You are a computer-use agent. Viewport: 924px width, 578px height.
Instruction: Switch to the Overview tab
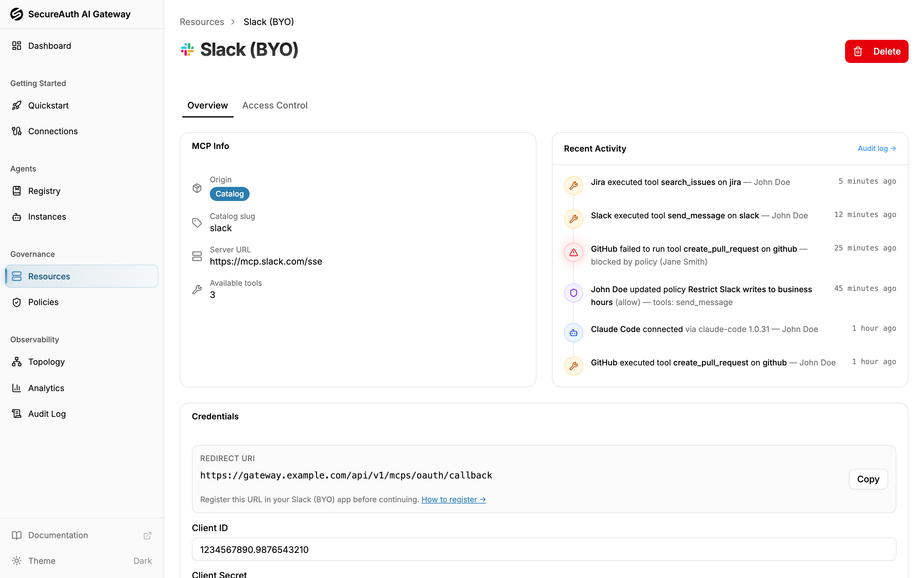pyautogui.click(x=207, y=106)
